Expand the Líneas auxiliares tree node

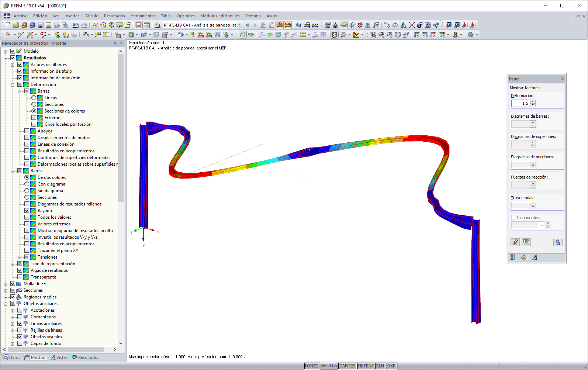(x=13, y=324)
